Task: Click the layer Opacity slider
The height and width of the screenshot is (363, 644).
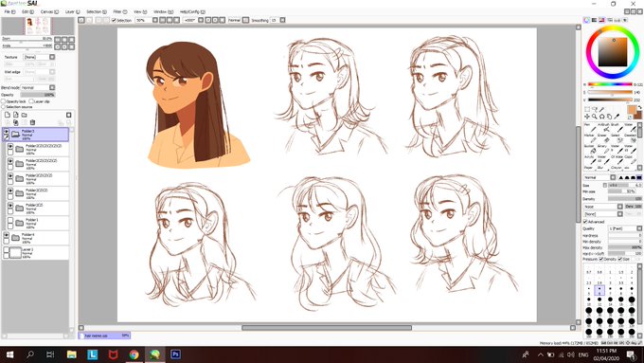Action: point(37,95)
